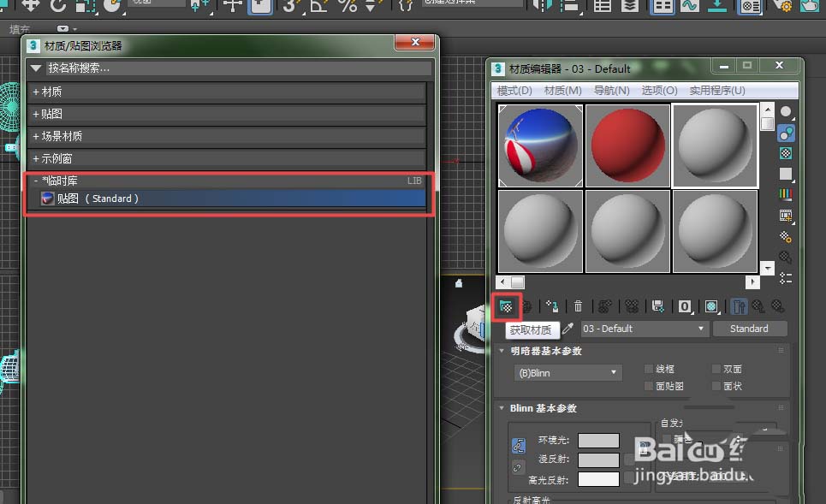
Task: Click the 环境光 color swatch
Action: point(598,441)
